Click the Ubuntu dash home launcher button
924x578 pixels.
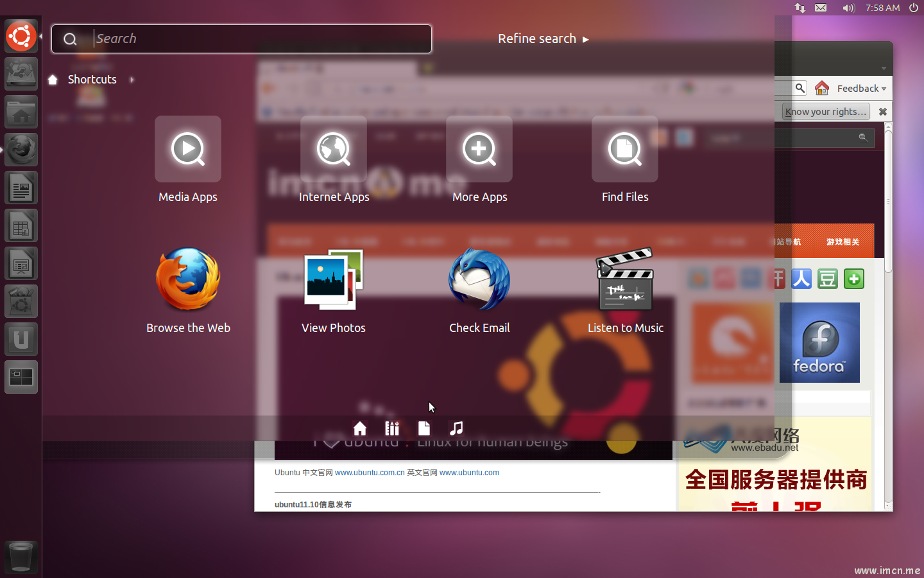pos(21,36)
